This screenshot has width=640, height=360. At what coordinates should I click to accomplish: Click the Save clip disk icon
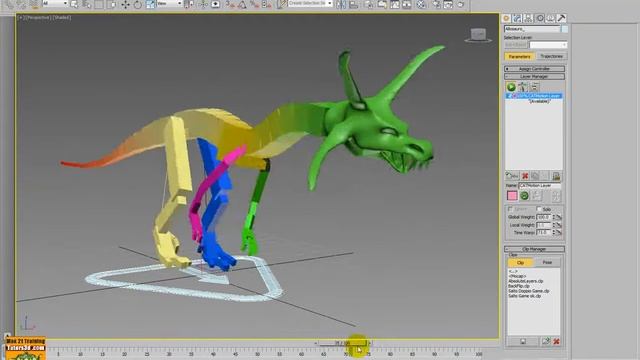pyautogui.click(x=523, y=341)
